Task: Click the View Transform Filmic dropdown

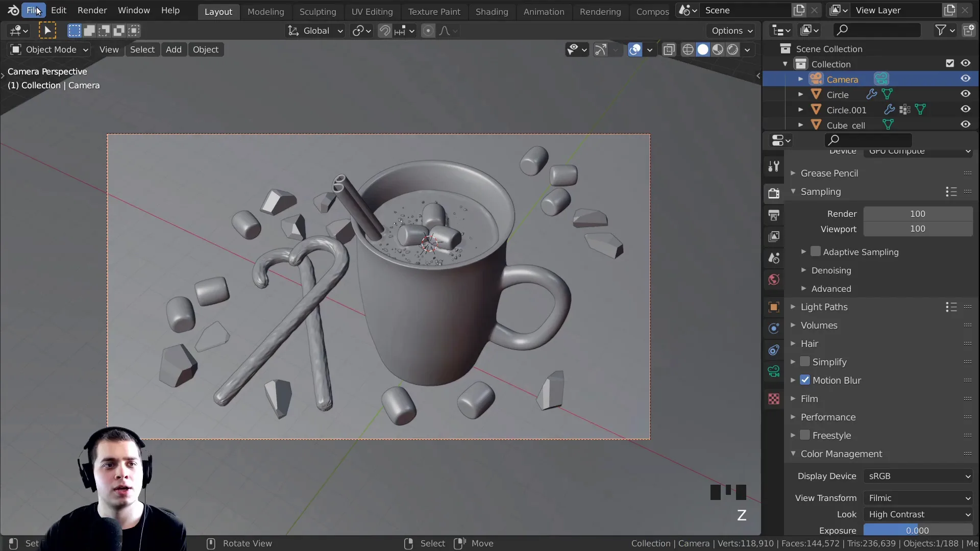Action: tap(917, 497)
